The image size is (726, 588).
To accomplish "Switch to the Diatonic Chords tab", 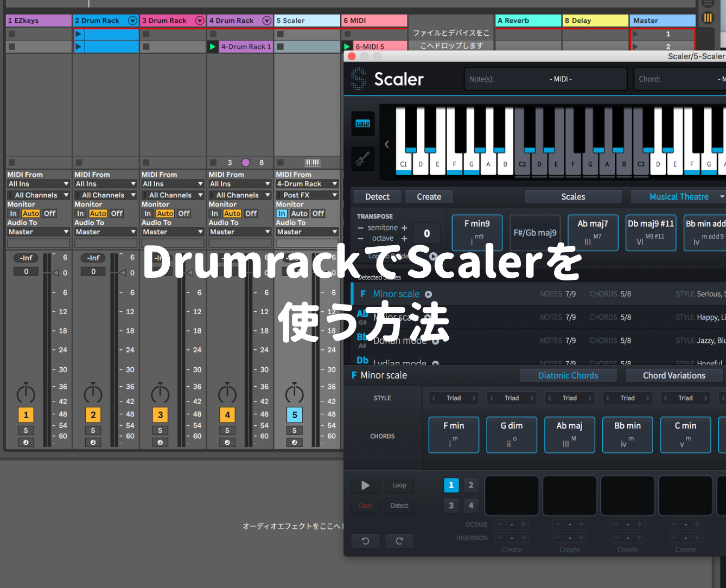I will click(568, 375).
